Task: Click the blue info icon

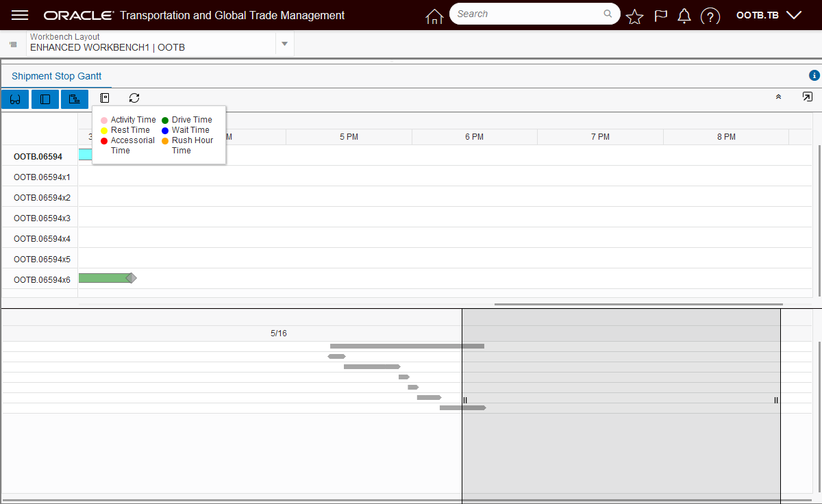Action: tap(814, 76)
